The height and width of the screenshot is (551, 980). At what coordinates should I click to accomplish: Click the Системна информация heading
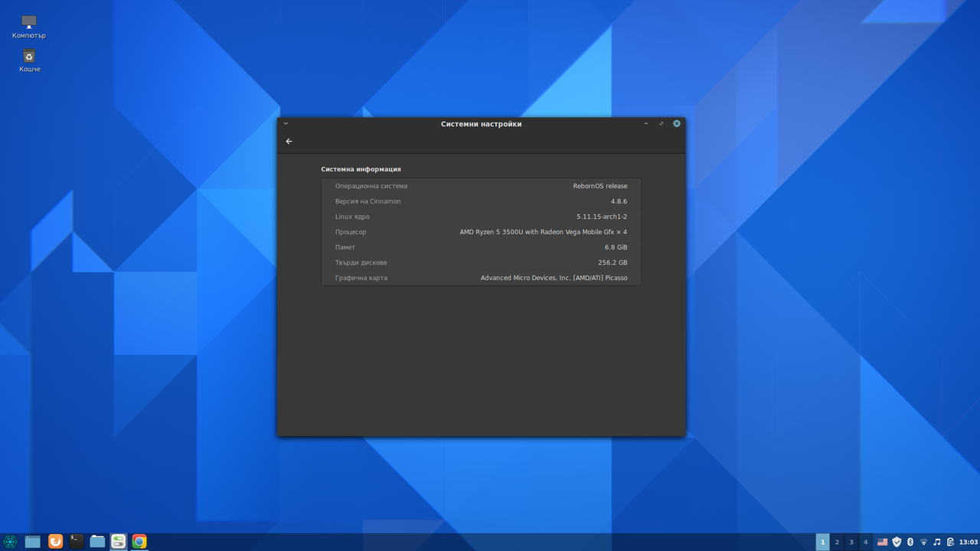361,169
